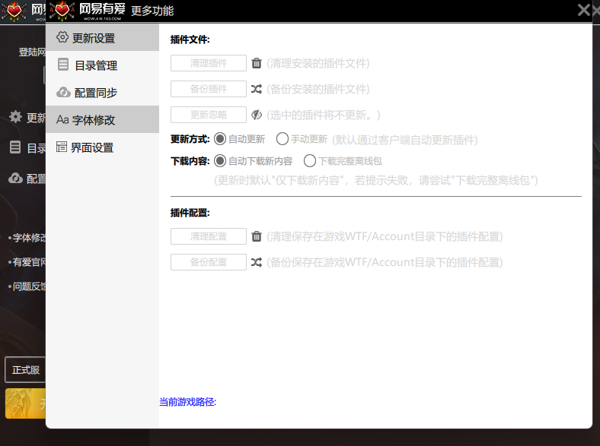600x446 pixels.
Task: Select the 自动下载新内容 radio button
Action: (220, 160)
